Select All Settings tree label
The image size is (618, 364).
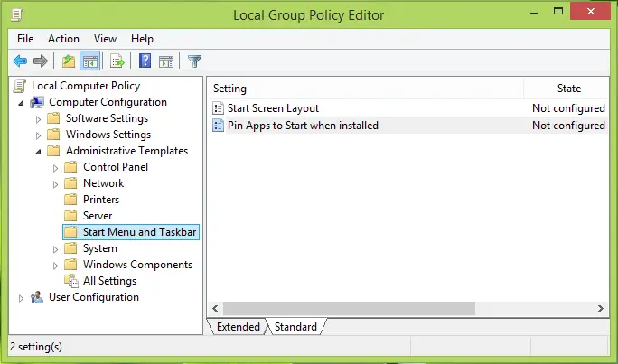coord(109,281)
